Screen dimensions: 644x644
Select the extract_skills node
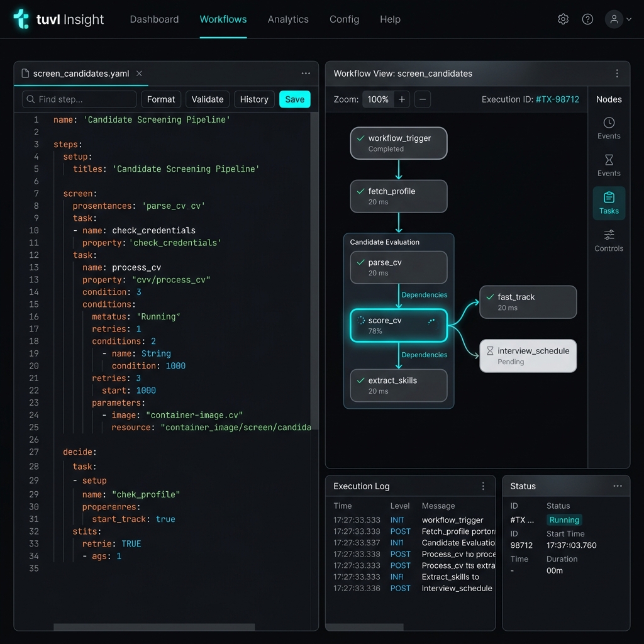point(398,386)
